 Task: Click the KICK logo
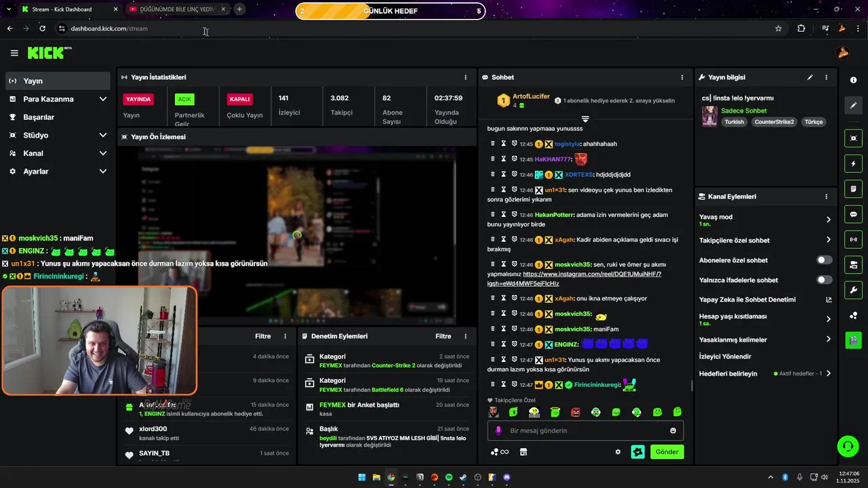click(x=50, y=53)
